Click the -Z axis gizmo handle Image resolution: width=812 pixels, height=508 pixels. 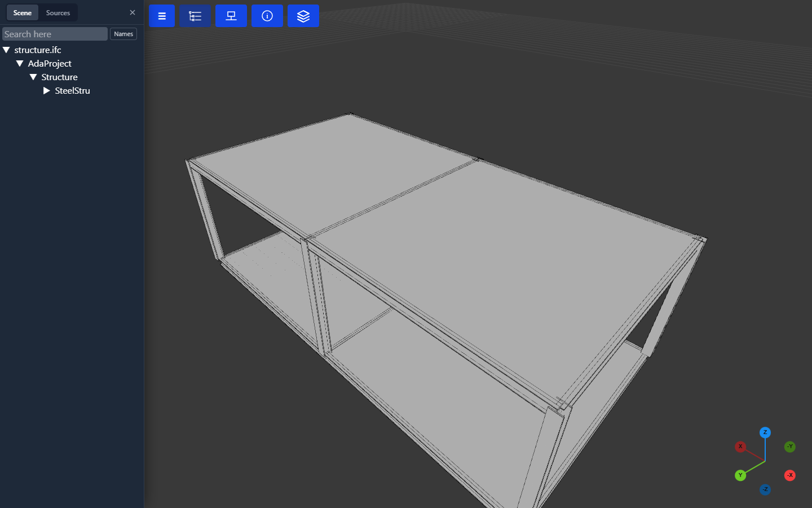[765, 489]
